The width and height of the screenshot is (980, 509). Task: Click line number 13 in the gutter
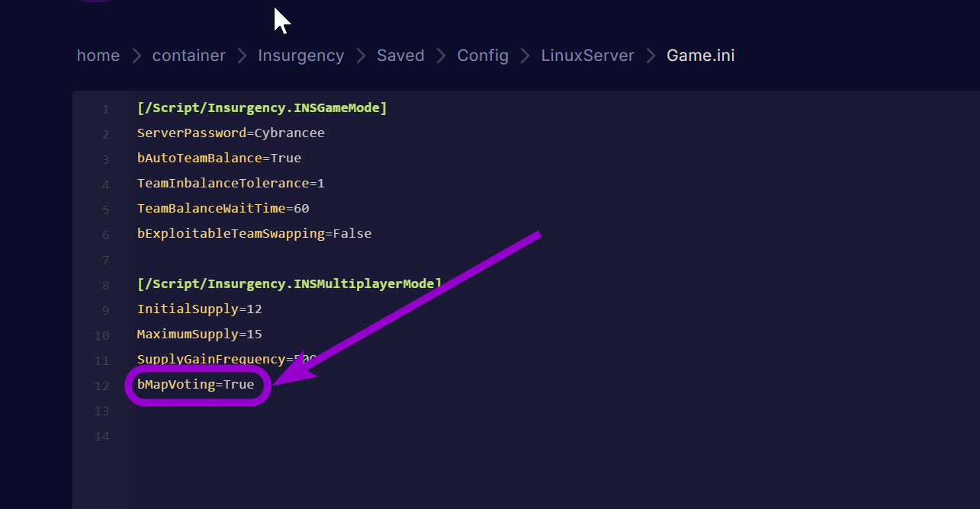[102, 411]
